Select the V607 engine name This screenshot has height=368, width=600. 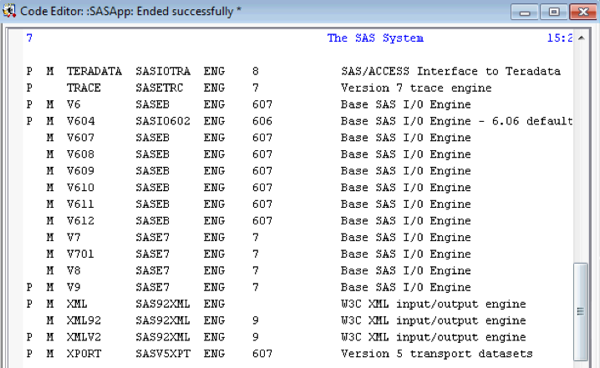pyautogui.click(x=80, y=138)
